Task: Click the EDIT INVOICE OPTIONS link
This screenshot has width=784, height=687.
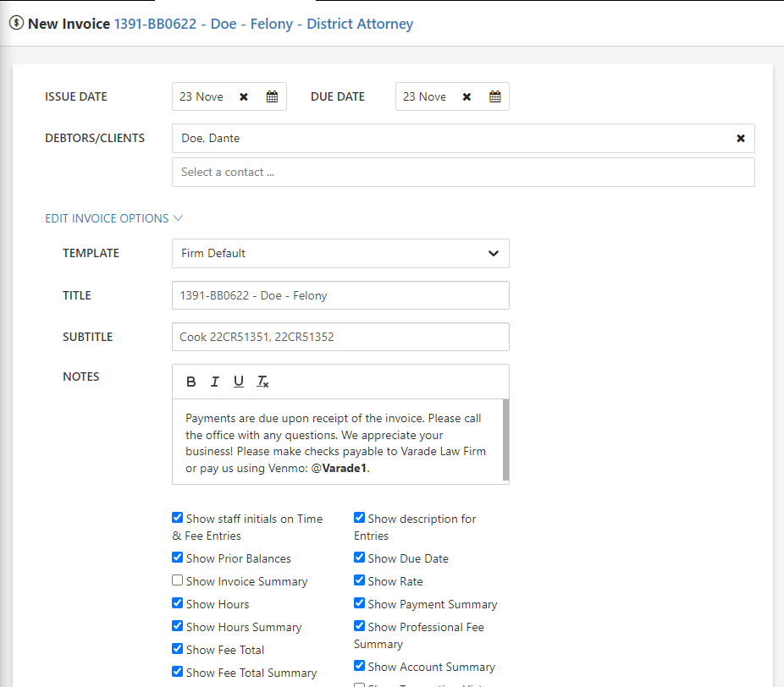Action: pyautogui.click(x=107, y=217)
